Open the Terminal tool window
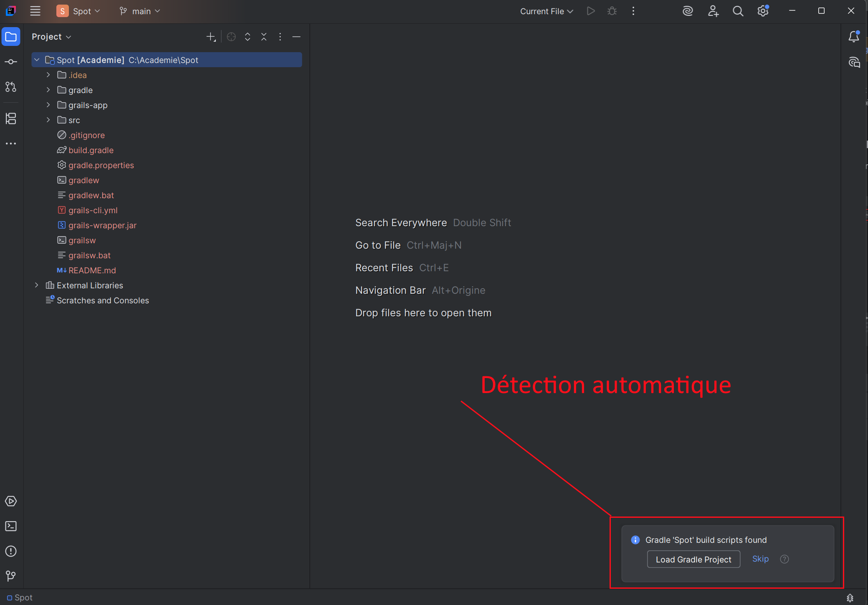Viewport: 868px width, 605px height. tap(11, 526)
